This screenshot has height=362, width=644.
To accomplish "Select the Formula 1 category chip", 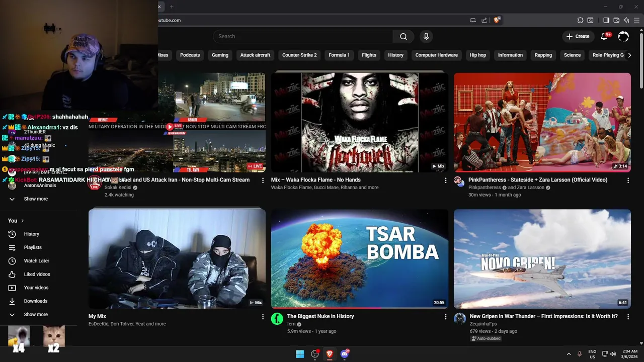I will (x=339, y=55).
